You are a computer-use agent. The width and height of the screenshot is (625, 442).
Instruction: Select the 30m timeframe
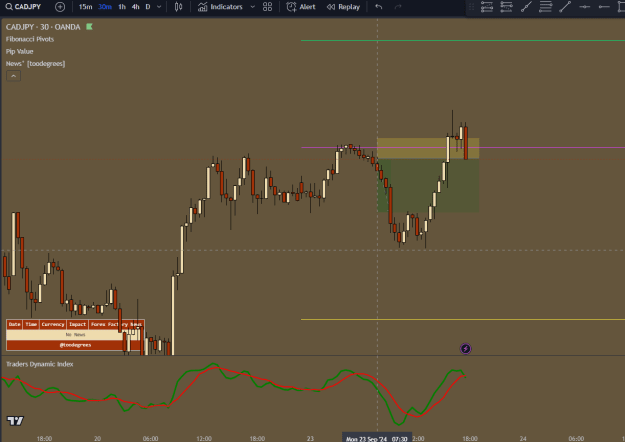coord(105,7)
